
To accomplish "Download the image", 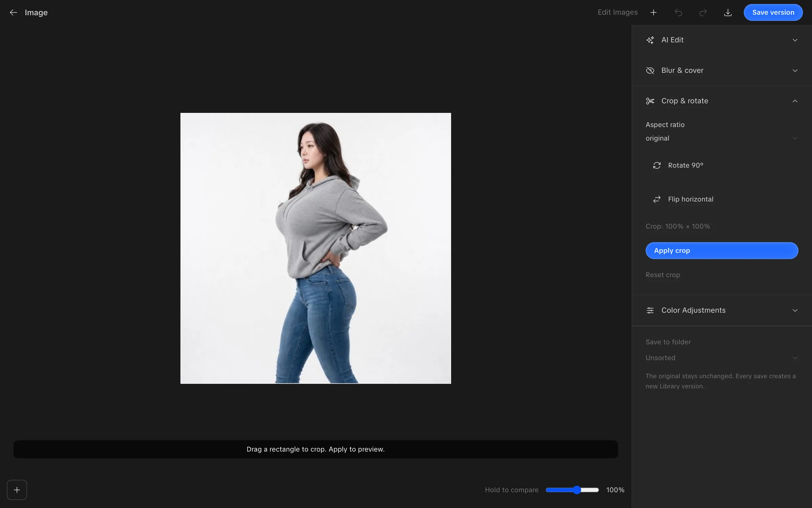I will pyautogui.click(x=728, y=13).
